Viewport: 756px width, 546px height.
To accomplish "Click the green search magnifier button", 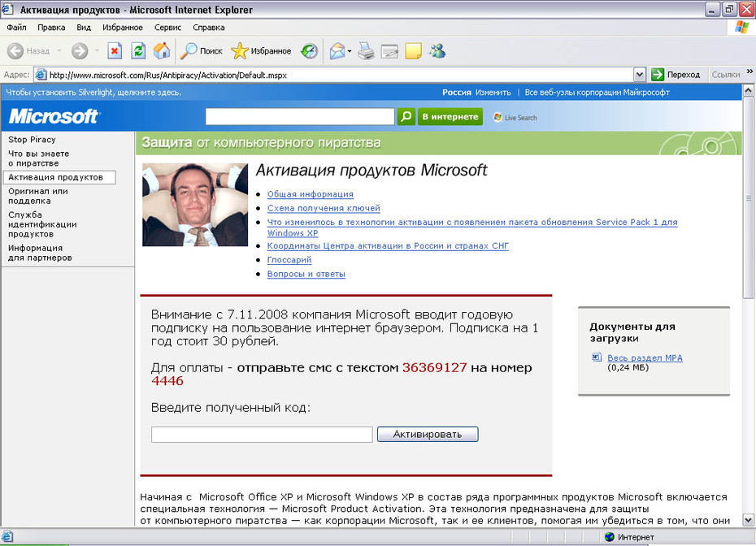I will pos(406,117).
